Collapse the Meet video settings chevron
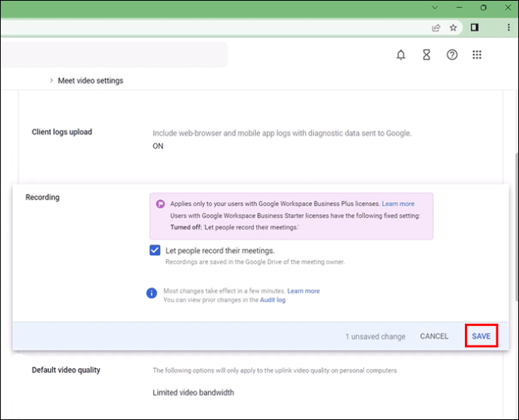This screenshot has width=519, height=420. coord(51,80)
